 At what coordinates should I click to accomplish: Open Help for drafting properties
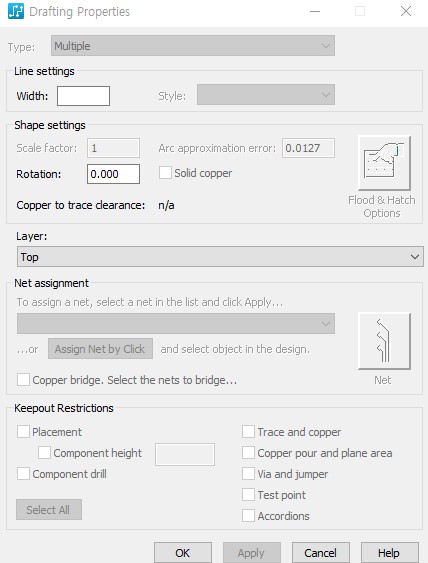pos(390,553)
